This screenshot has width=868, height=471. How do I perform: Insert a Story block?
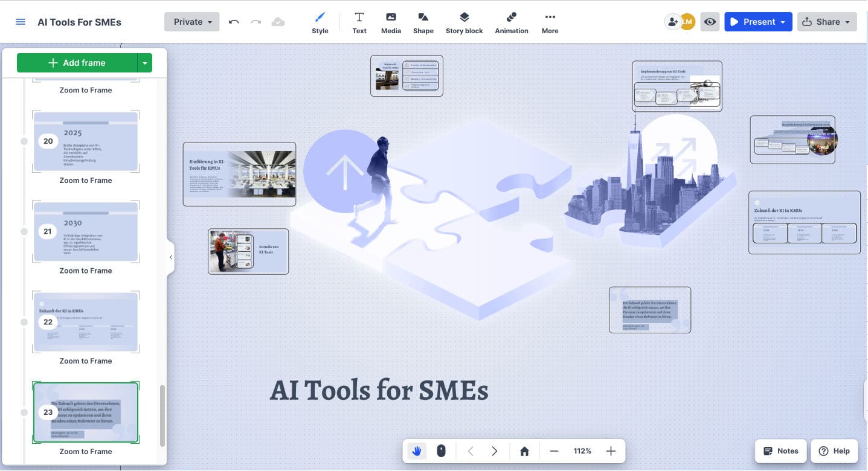click(464, 21)
